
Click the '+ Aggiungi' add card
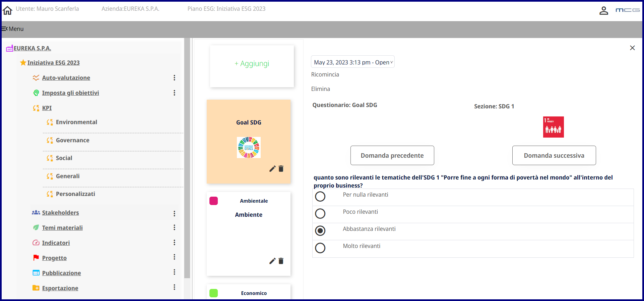pyautogui.click(x=252, y=64)
